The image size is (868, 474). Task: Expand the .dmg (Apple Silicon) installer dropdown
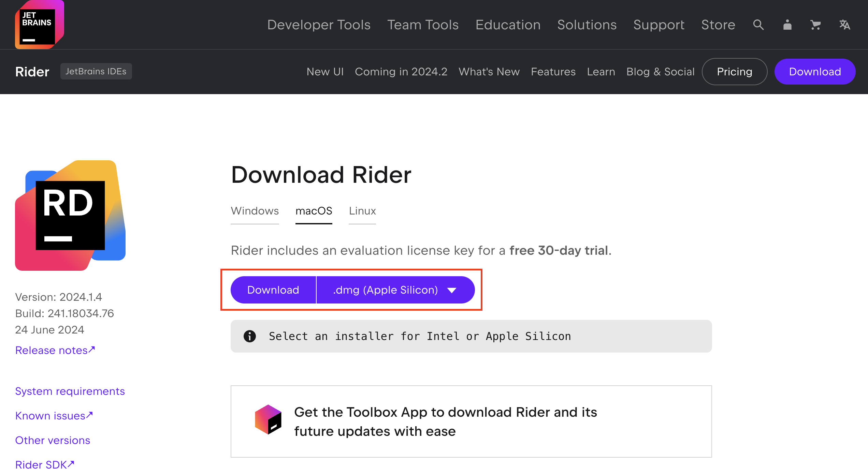point(395,290)
